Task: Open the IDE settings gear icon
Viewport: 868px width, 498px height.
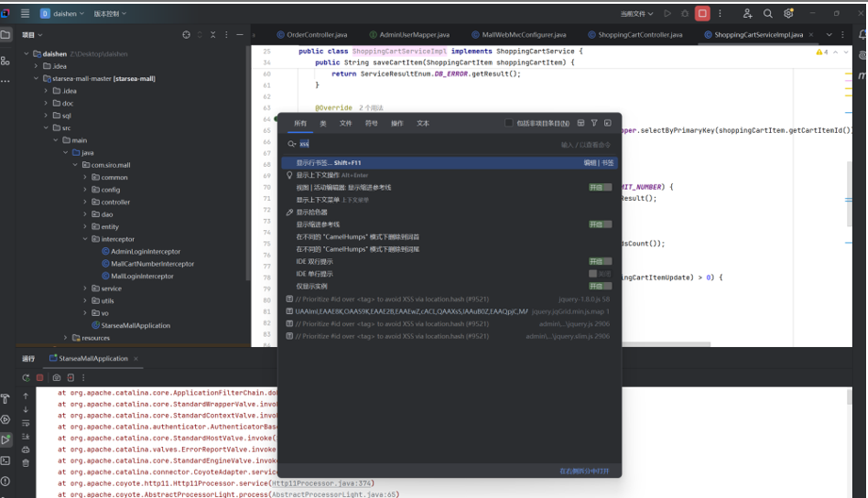Action: 788,14
